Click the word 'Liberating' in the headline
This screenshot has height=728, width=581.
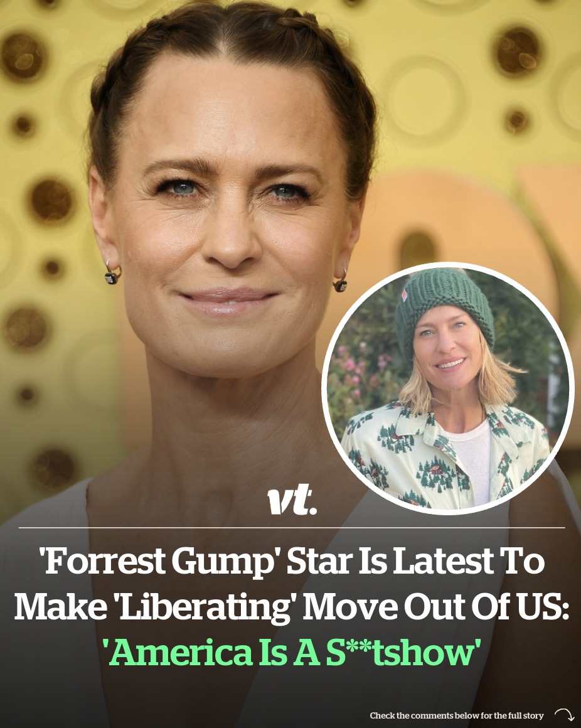203,607
